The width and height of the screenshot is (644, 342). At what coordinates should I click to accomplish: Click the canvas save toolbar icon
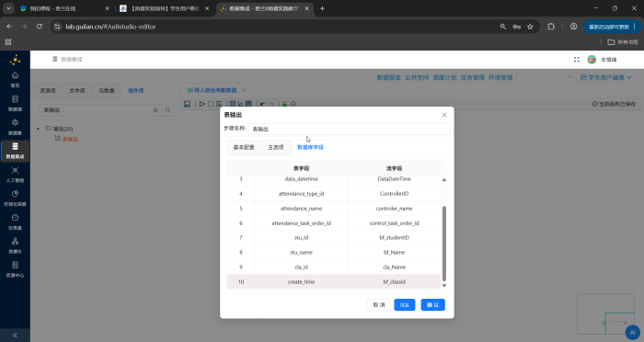tap(188, 104)
